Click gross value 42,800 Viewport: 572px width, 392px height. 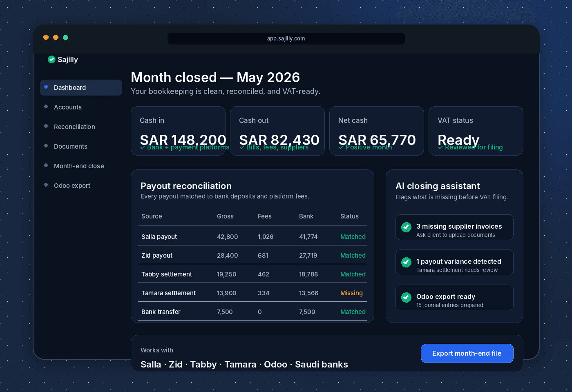(x=228, y=237)
